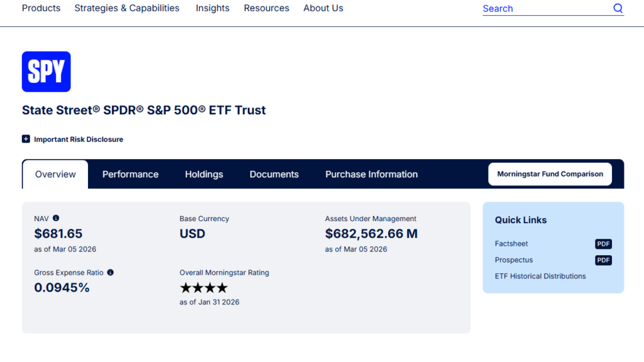Switch to the Performance tab
This screenshot has width=644, height=362.
click(130, 174)
